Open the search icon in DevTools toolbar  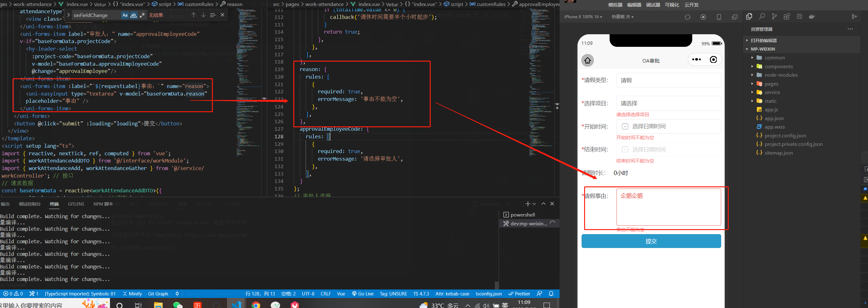[762, 17]
